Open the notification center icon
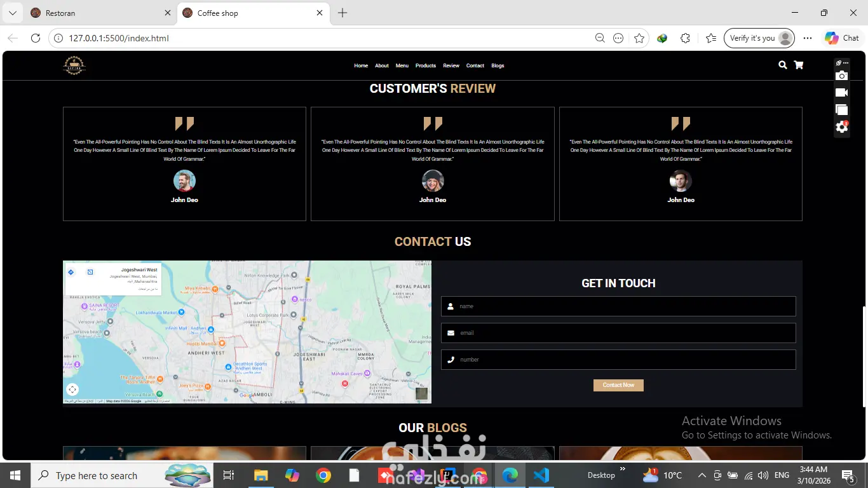 (848, 475)
